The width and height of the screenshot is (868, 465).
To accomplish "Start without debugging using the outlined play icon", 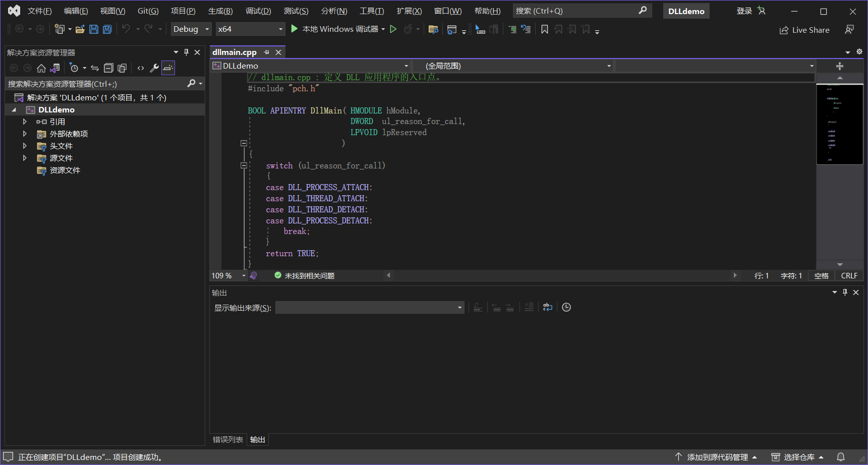I will tap(393, 29).
